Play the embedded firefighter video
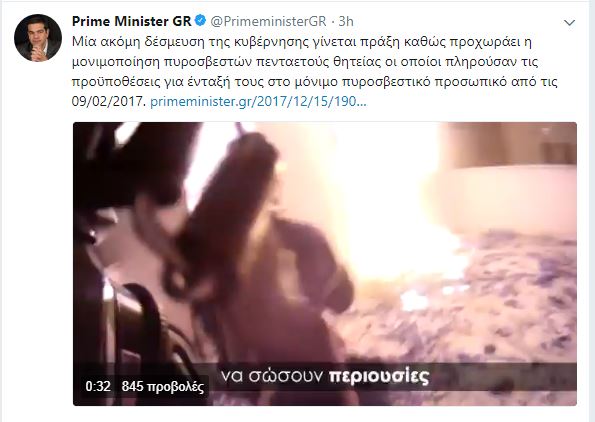Viewport: 595px width, 422px height. 325,264
